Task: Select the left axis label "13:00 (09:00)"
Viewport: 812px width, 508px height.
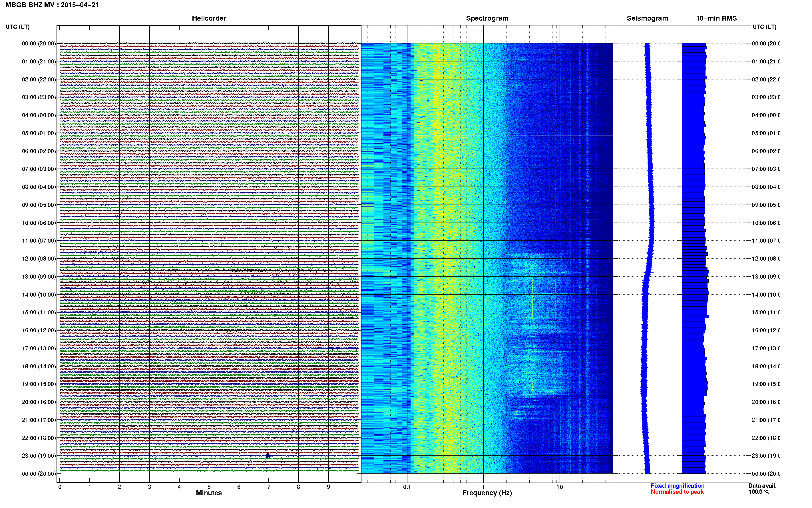Action: point(39,277)
